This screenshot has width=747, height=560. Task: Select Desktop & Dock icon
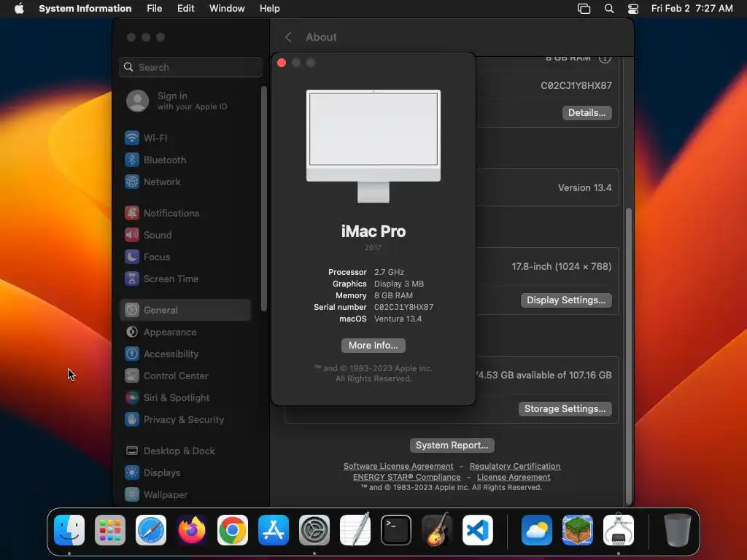132,451
